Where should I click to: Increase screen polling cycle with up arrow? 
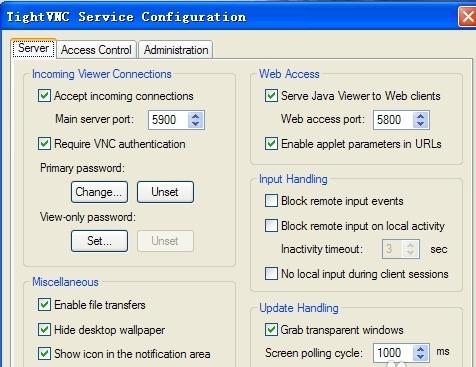(x=421, y=349)
